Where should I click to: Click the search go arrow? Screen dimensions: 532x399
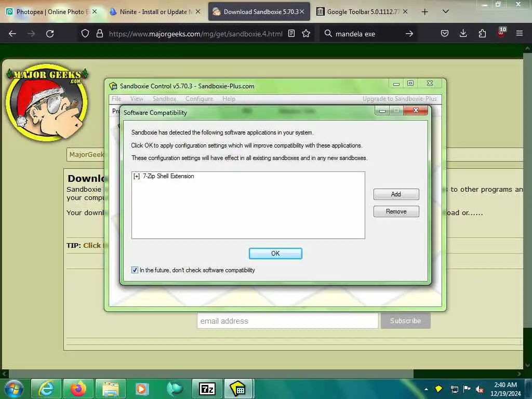(409, 34)
